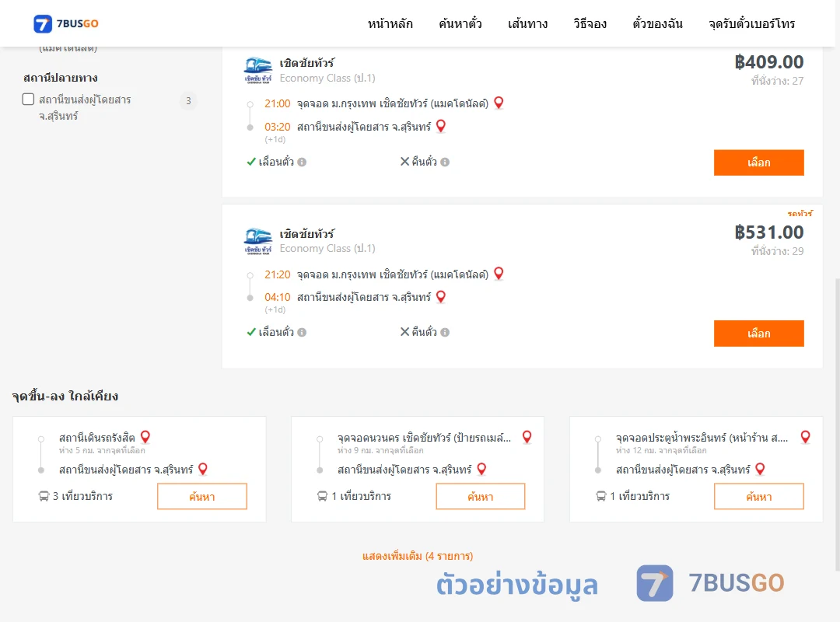Click the เชิดชัยทัวร์ bus logo on ฿409 trip
The height and width of the screenshot is (622, 840).
tap(257, 70)
